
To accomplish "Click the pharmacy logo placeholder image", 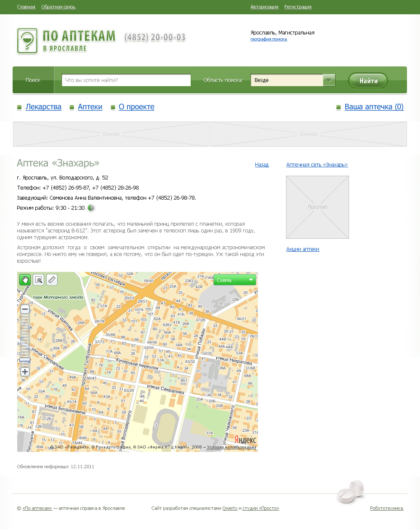I will click(318, 207).
